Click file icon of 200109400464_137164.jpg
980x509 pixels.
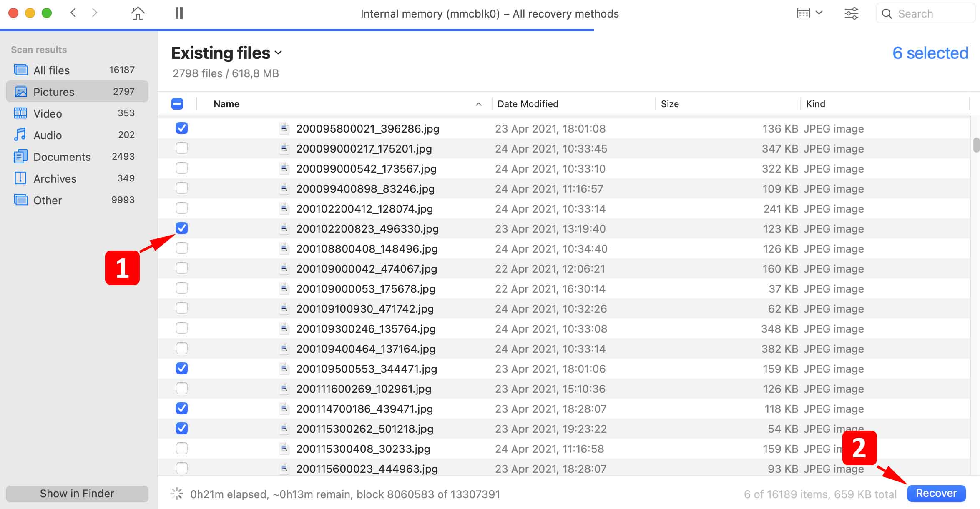(284, 348)
